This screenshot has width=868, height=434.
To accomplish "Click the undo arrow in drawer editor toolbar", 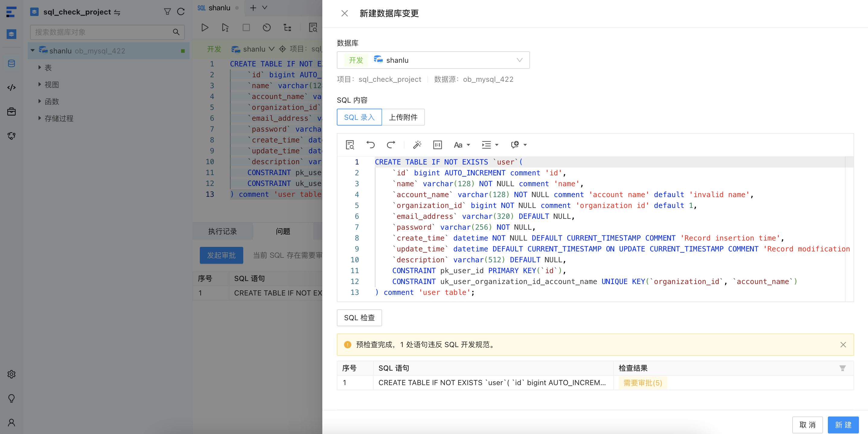I will pyautogui.click(x=370, y=145).
